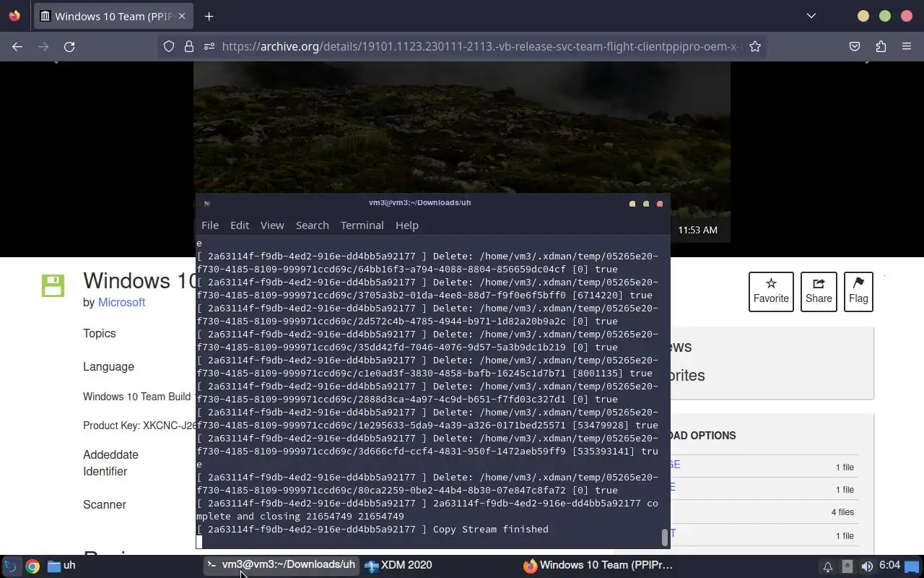Open a new Firefox tab
The height and width of the screenshot is (578, 924).
pos(209,16)
